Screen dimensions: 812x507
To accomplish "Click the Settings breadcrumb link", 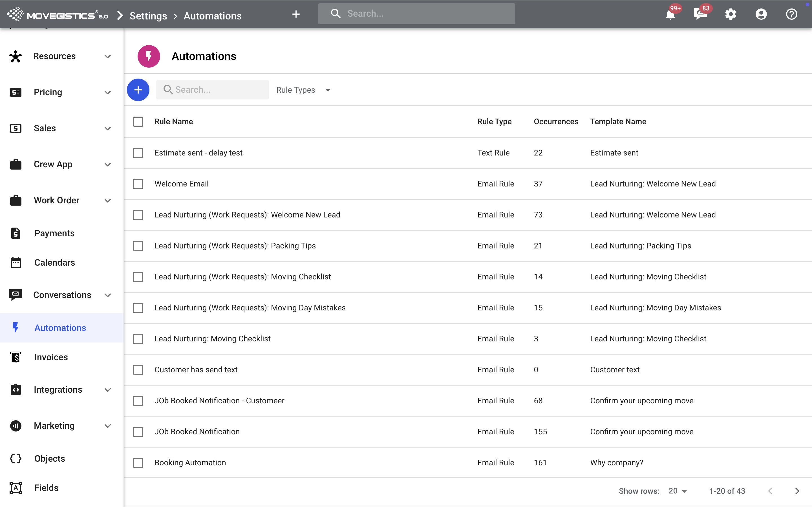I will coord(148,16).
